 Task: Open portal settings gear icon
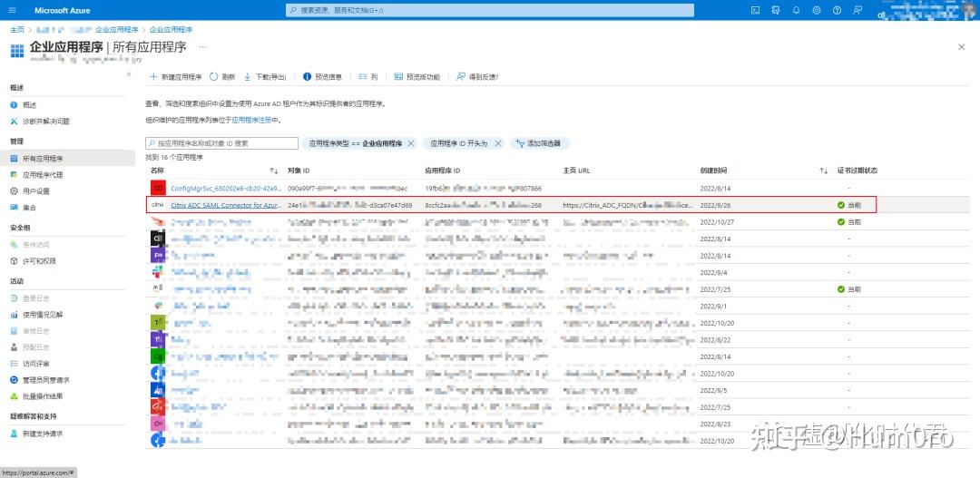[x=817, y=10]
